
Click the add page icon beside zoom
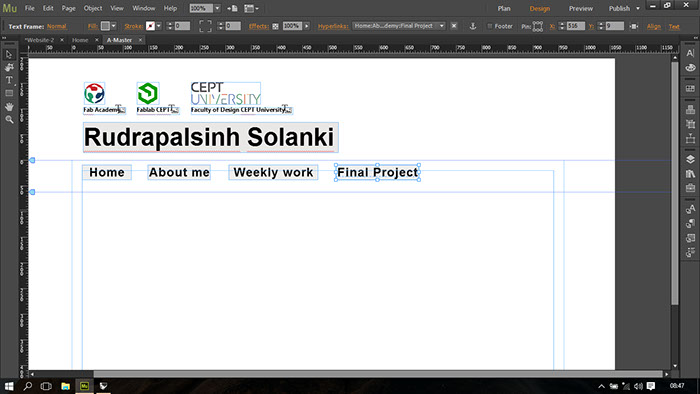232,8
